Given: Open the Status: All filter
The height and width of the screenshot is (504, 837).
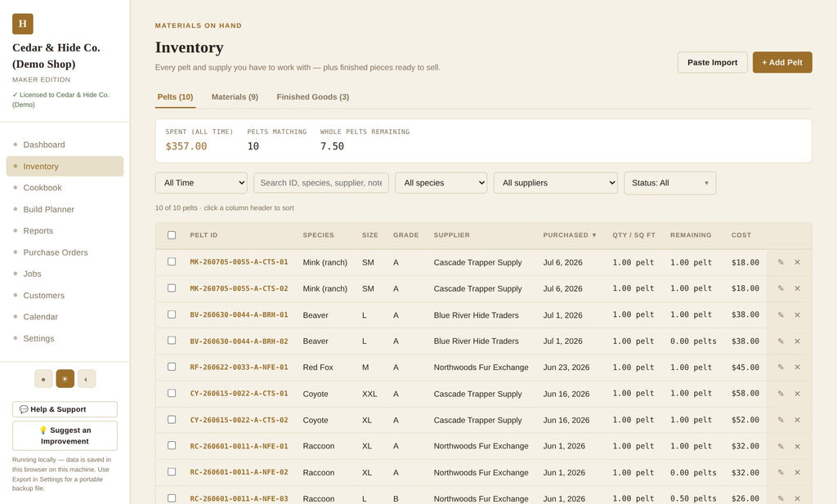Looking at the screenshot, I should tap(670, 183).
